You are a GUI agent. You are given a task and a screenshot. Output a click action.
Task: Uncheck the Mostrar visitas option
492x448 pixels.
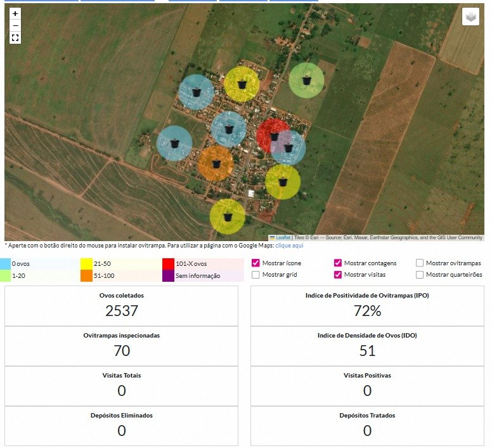click(338, 275)
